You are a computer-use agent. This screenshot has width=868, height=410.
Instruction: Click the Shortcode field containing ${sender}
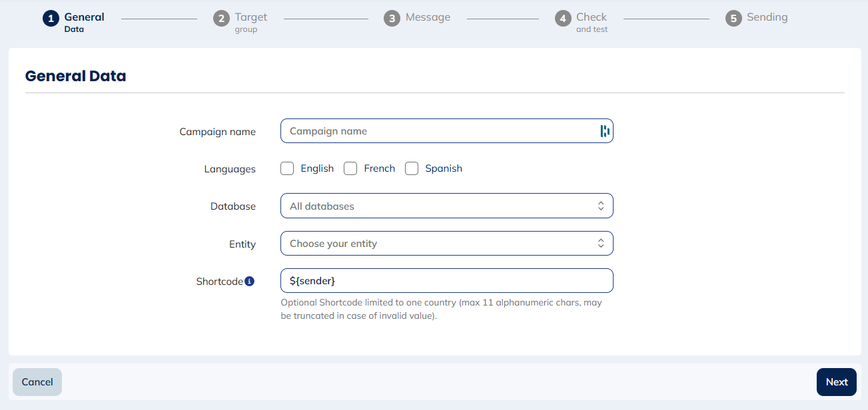(x=447, y=280)
